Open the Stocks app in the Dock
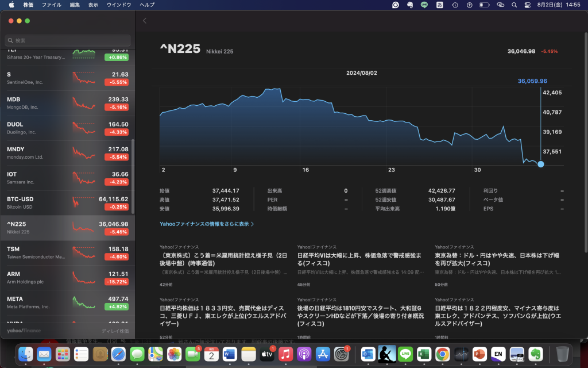The height and width of the screenshot is (368, 588). [462, 354]
